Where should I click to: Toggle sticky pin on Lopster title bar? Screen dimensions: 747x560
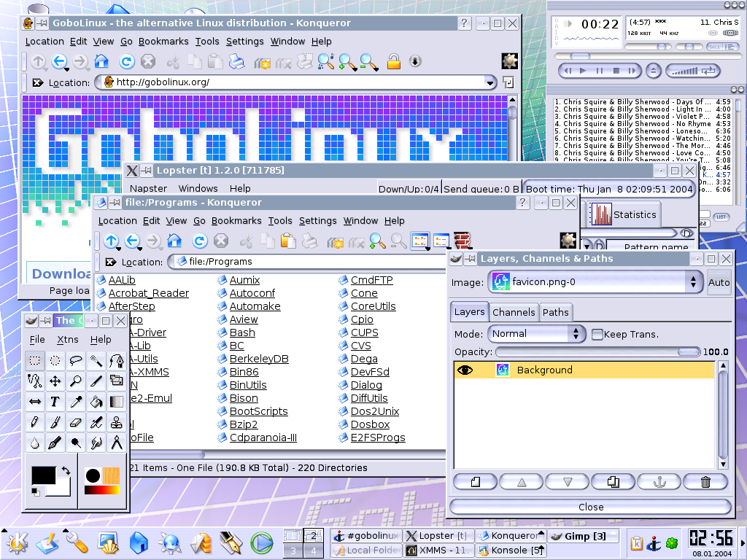coord(147,171)
